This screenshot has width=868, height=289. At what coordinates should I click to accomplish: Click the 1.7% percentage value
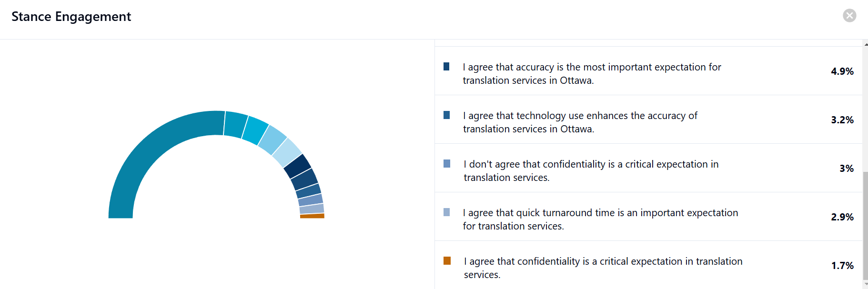tap(842, 266)
